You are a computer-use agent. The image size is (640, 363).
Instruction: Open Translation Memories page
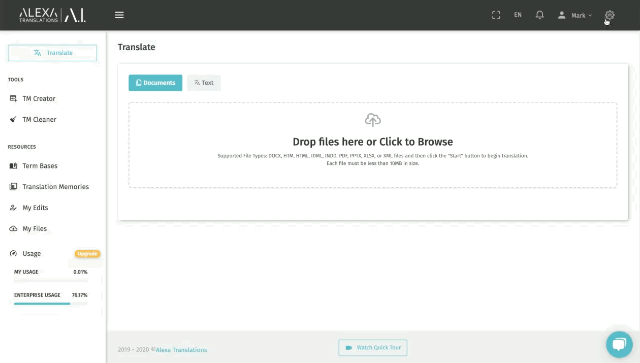(x=56, y=187)
